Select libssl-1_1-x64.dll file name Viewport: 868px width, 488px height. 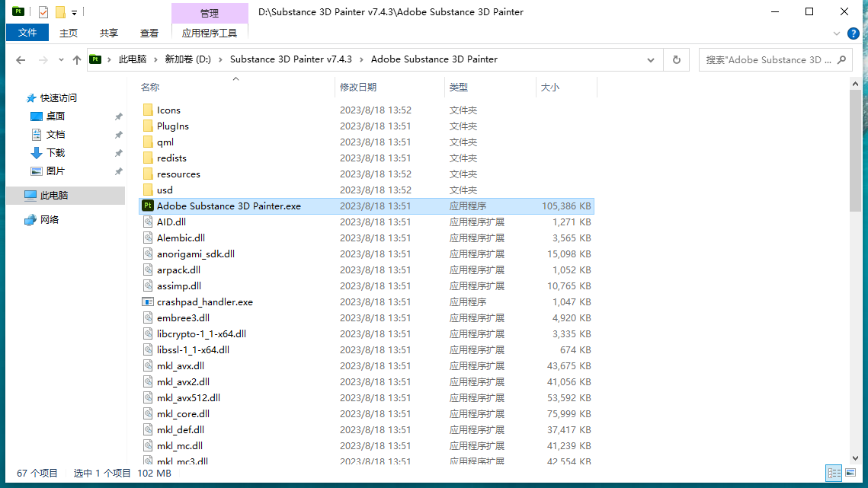pos(194,349)
